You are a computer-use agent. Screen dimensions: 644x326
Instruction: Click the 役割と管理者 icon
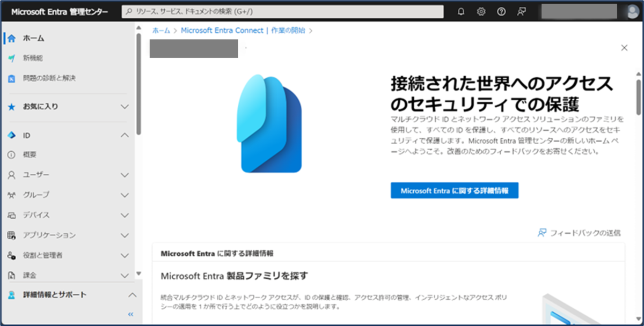(x=12, y=256)
